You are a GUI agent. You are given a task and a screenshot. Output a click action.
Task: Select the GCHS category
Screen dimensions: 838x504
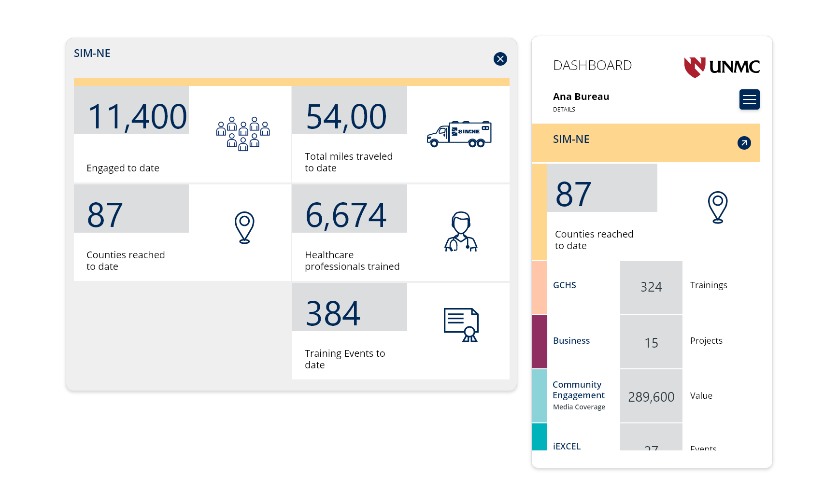(x=564, y=285)
